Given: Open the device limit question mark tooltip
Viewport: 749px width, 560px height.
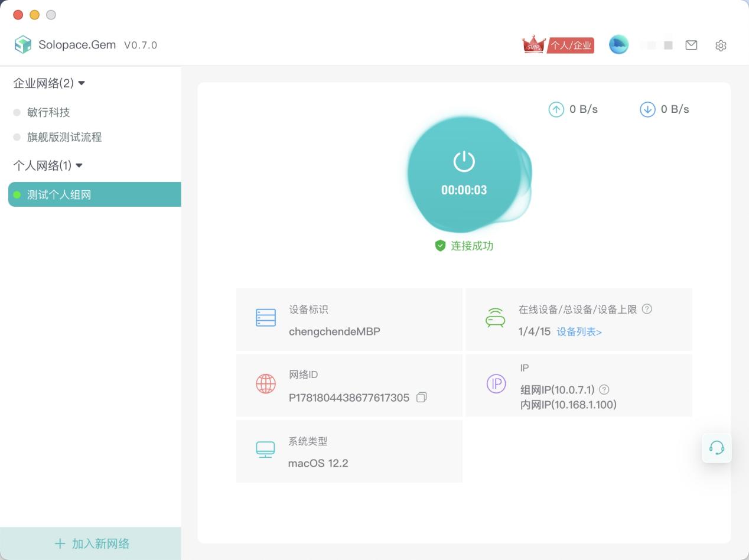Looking at the screenshot, I should point(647,309).
